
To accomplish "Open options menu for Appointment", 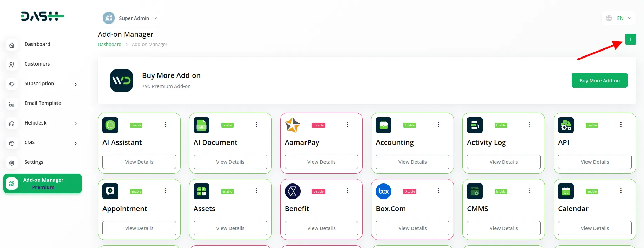I will 165,191.
